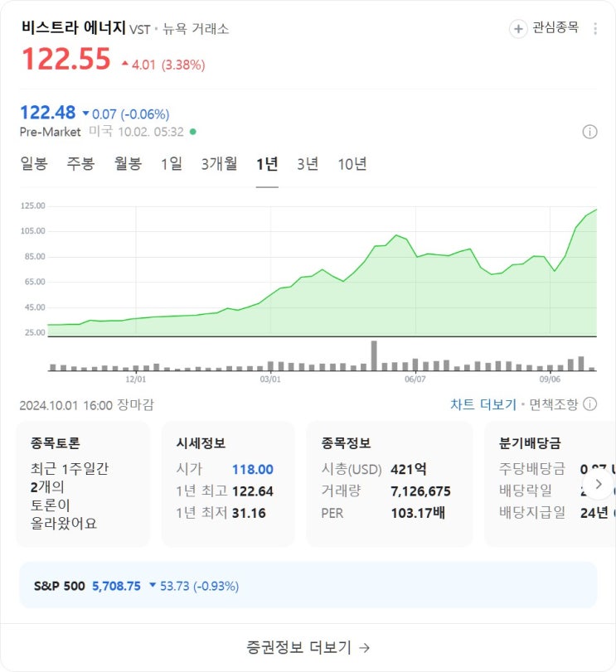This screenshot has width=616, height=672.
Task: Open the 종목정보 card
Action: (389, 484)
